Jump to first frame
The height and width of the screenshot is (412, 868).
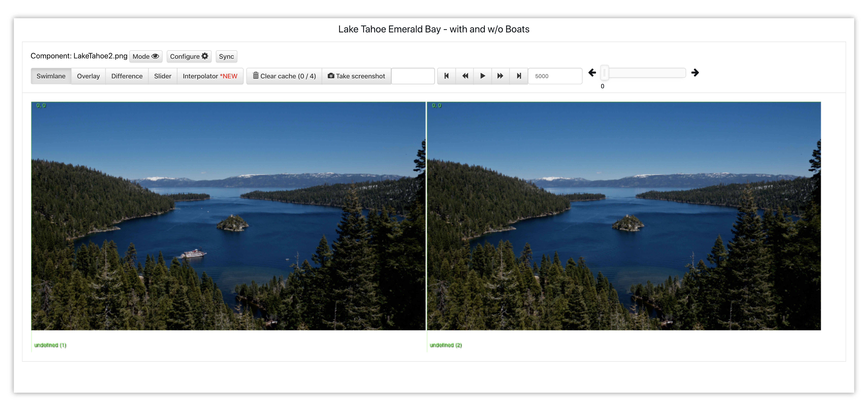(x=446, y=76)
